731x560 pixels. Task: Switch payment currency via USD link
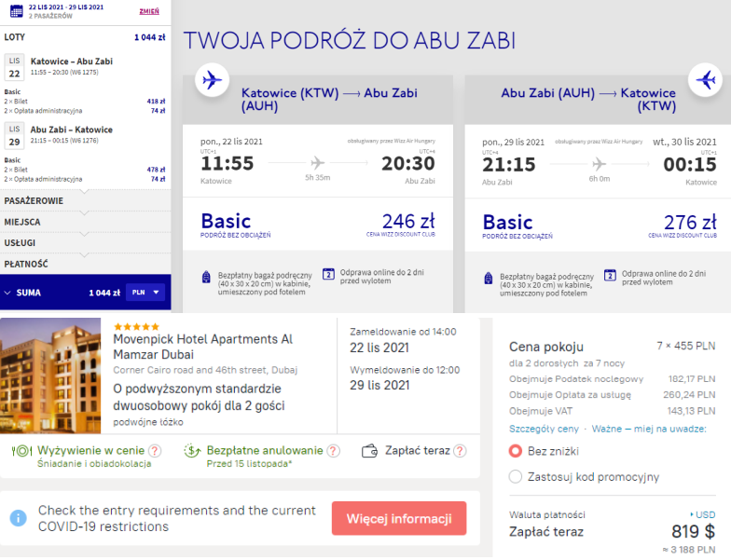(x=703, y=514)
